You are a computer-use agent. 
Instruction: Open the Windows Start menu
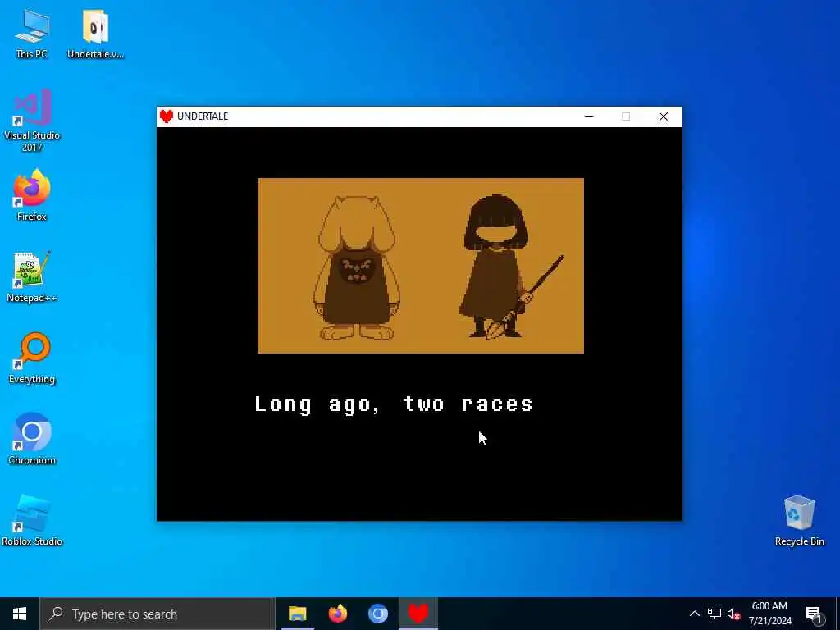[x=20, y=614]
